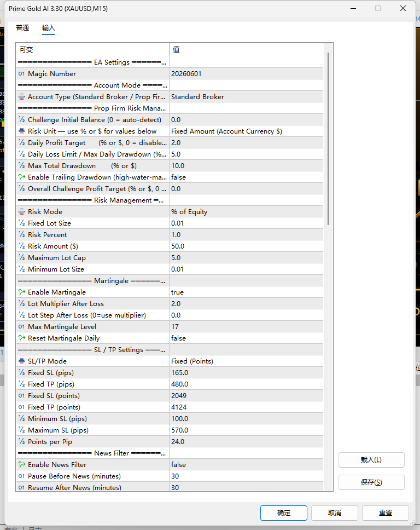Screen dimensions: 420x530
Task: Click the integer icon beside Magic Number
Action: click(x=22, y=74)
